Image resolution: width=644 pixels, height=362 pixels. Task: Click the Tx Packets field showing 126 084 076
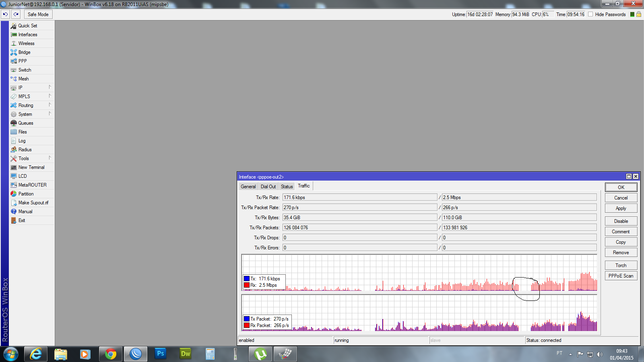coord(360,228)
